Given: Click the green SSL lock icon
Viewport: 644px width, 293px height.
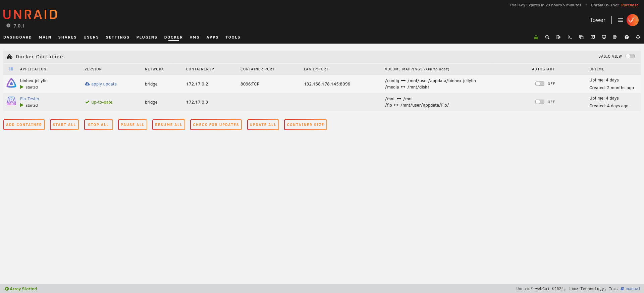Looking at the screenshot, I should pyautogui.click(x=536, y=37).
